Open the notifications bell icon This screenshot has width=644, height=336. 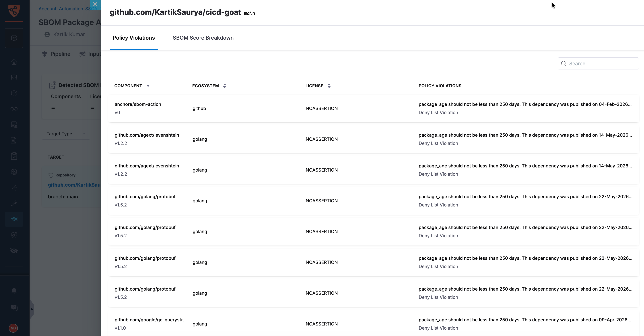pyautogui.click(x=14, y=290)
